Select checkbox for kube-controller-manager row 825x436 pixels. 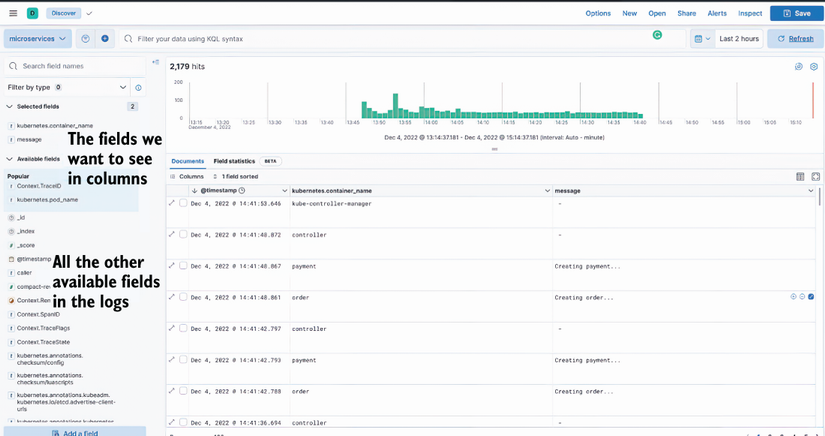click(x=183, y=203)
